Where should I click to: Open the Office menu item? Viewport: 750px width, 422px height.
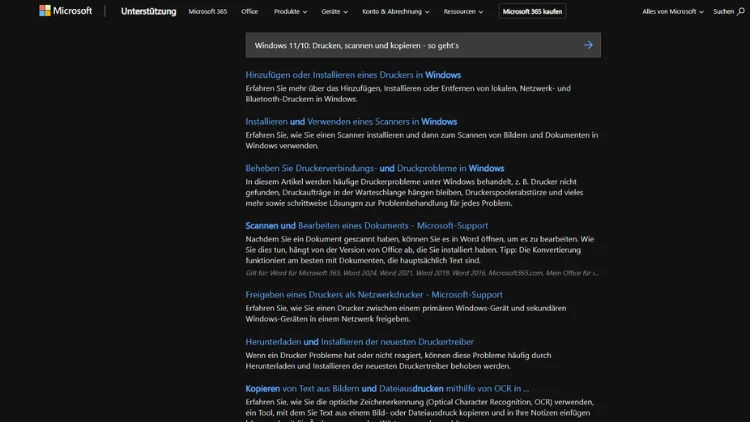249,11
